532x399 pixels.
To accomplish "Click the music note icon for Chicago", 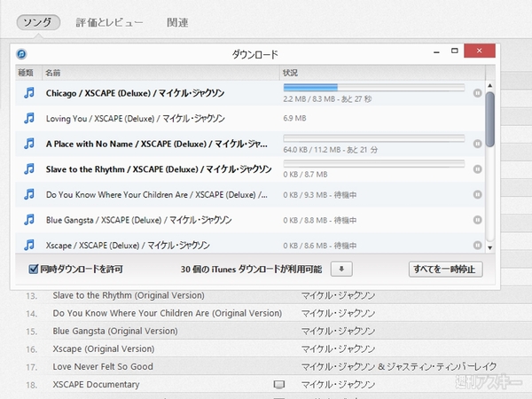I will (29, 92).
